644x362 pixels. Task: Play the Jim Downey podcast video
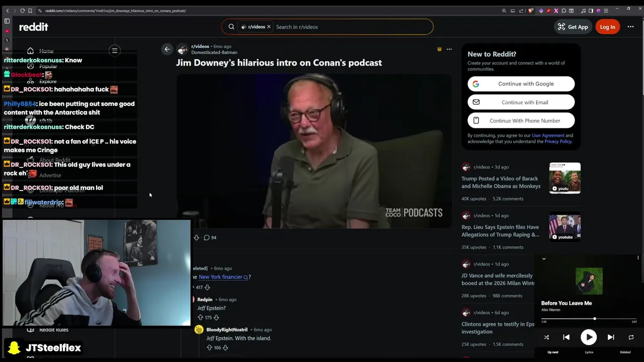click(314, 151)
